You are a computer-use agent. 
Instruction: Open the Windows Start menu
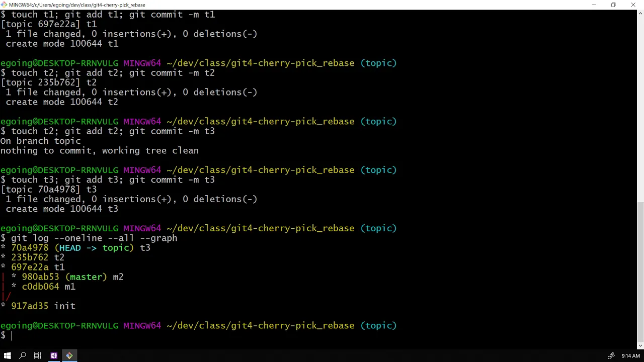tap(7, 355)
